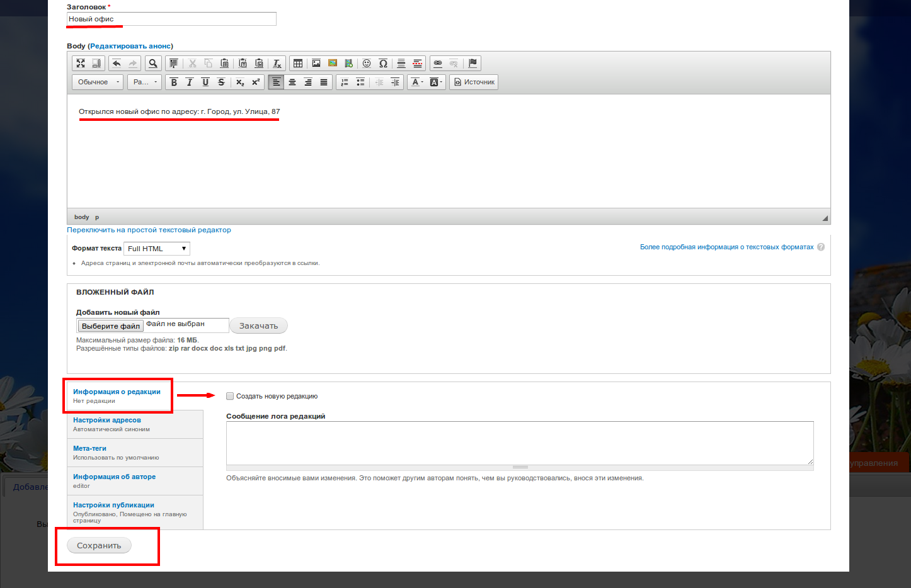Insert a bulleted list
Screen dimensions: 911x588
pyautogui.click(x=360, y=82)
